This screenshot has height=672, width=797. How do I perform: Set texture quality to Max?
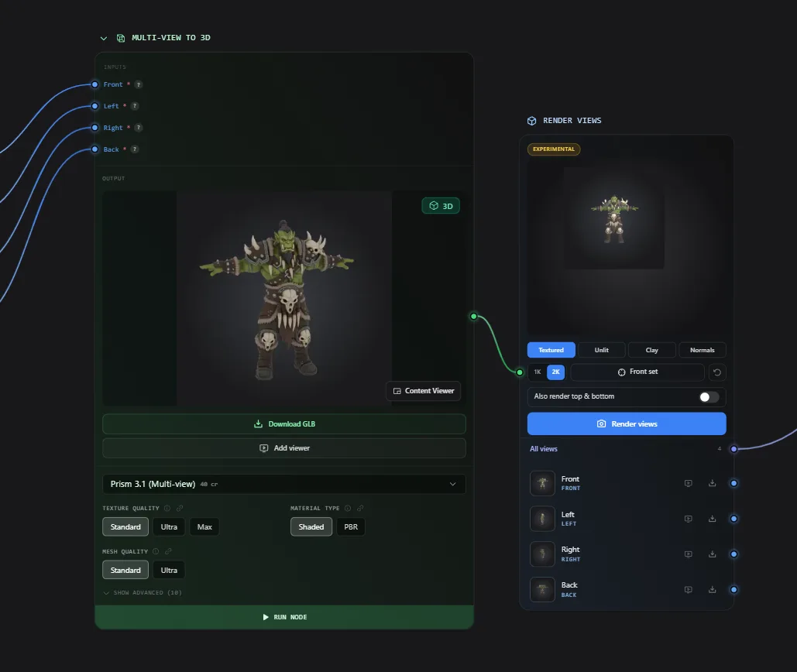pyautogui.click(x=204, y=526)
